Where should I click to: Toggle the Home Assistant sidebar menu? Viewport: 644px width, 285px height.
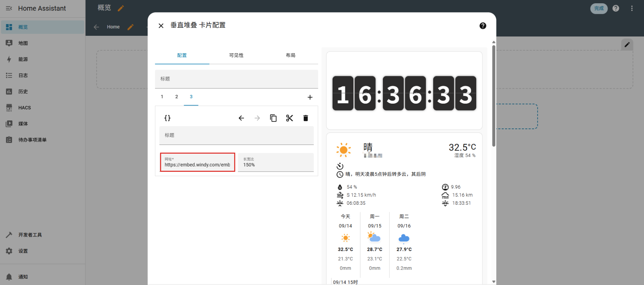tap(9, 8)
